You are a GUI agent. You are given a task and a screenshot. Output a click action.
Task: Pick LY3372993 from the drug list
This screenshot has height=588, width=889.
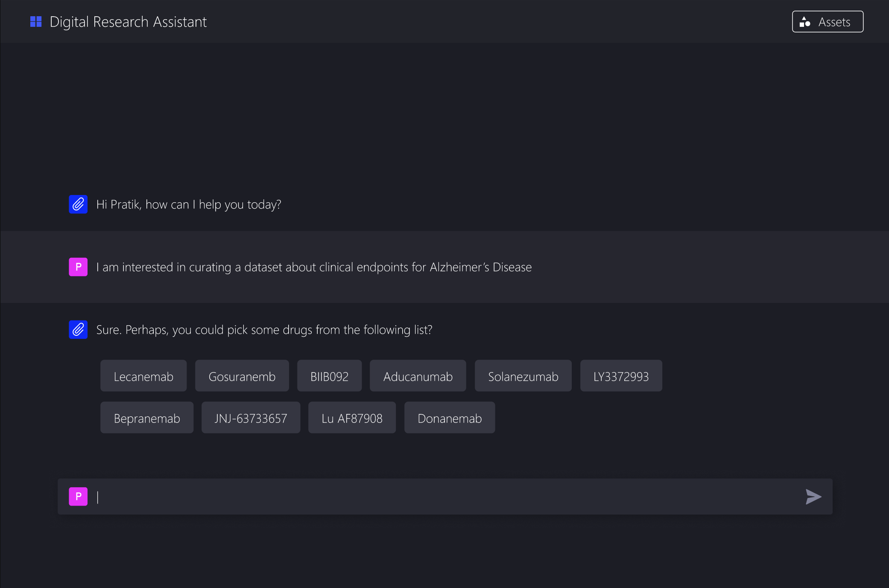pos(621,376)
